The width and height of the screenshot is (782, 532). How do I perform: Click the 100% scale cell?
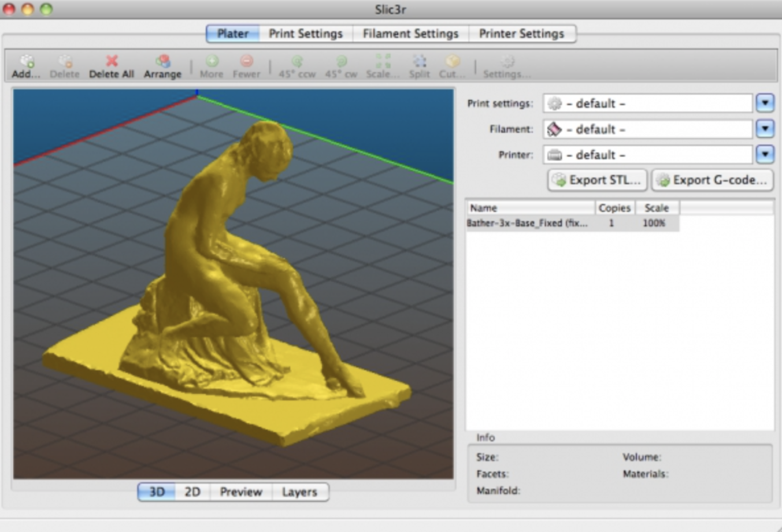[654, 223]
